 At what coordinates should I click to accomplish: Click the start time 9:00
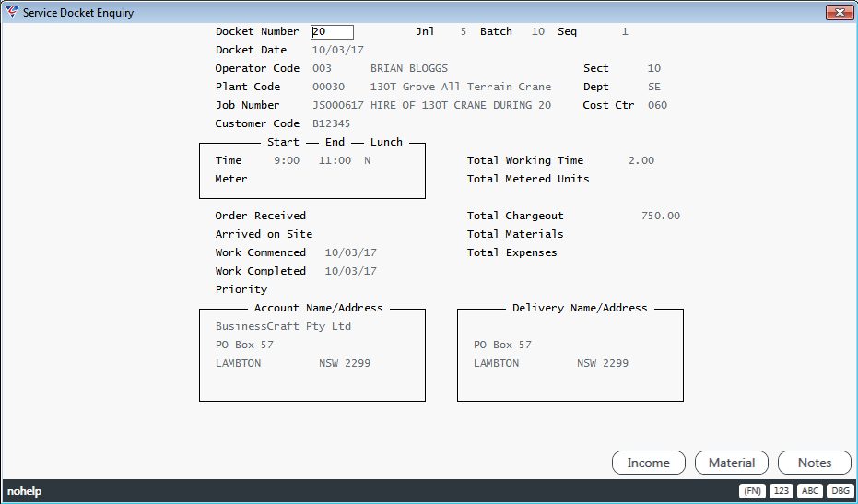pos(287,160)
